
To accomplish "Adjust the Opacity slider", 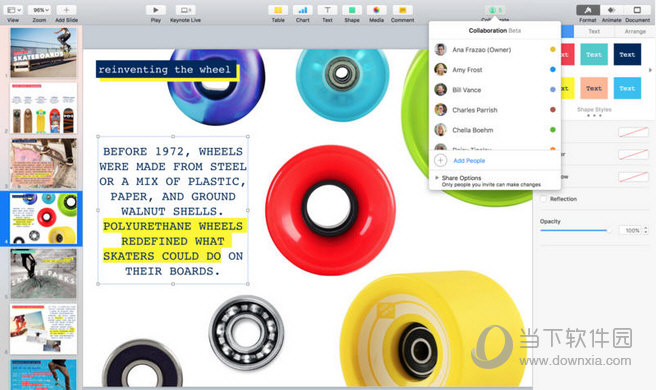I will pos(574,230).
